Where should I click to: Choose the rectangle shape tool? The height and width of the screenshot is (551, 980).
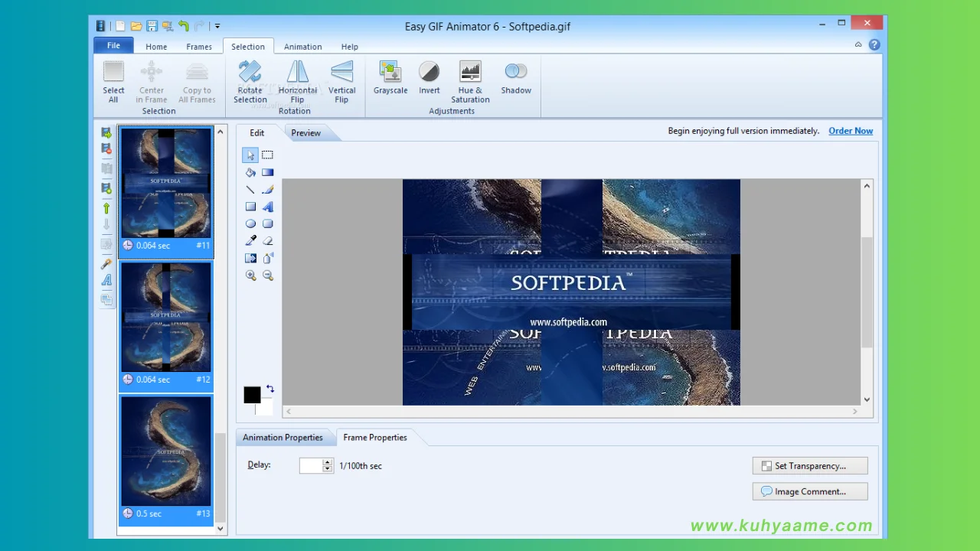[x=250, y=207]
